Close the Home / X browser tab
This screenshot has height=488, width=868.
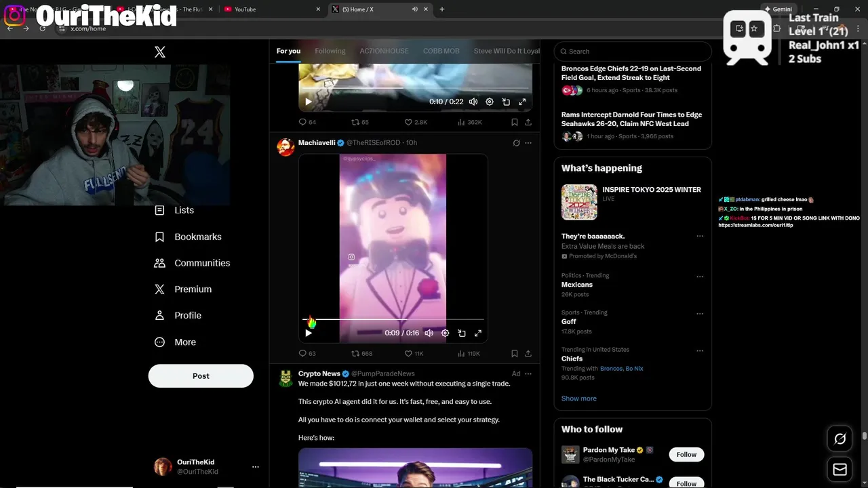pyautogui.click(x=427, y=9)
